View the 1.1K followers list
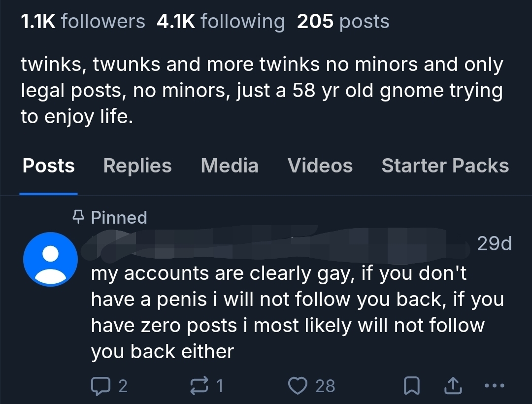The image size is (532, 404). (x=83, y=21)
